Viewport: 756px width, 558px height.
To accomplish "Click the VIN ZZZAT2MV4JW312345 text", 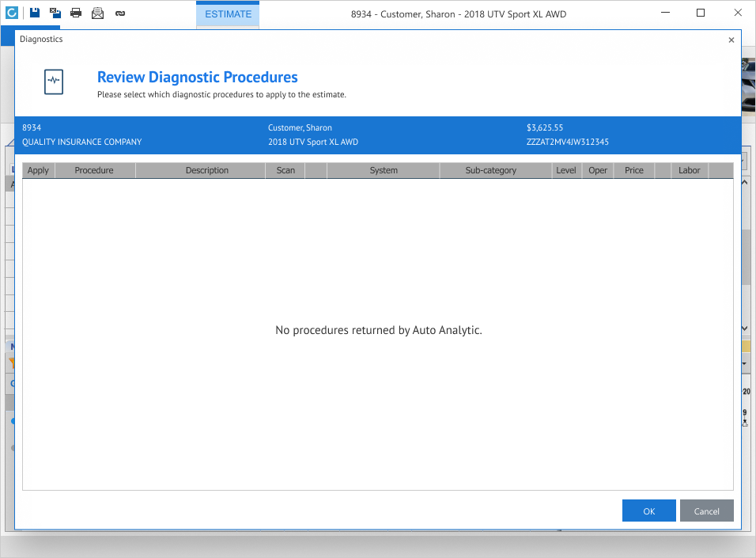I will (x=568, y=142).
